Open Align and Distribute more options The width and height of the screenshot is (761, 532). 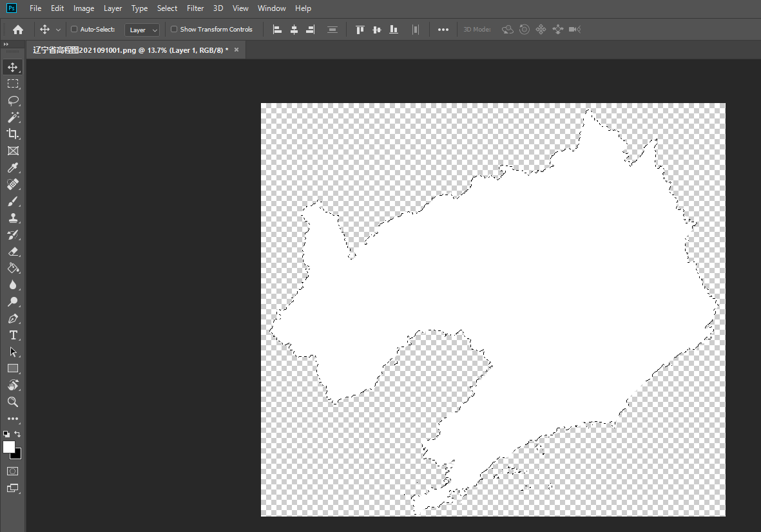443,30
